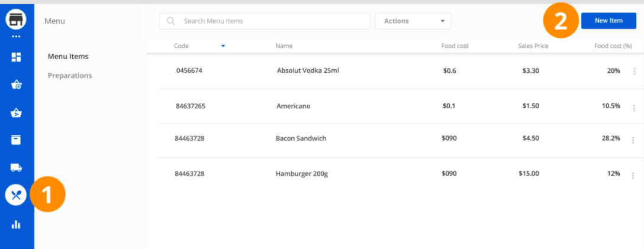Select Menu Items in the side panel

(68, 57)
